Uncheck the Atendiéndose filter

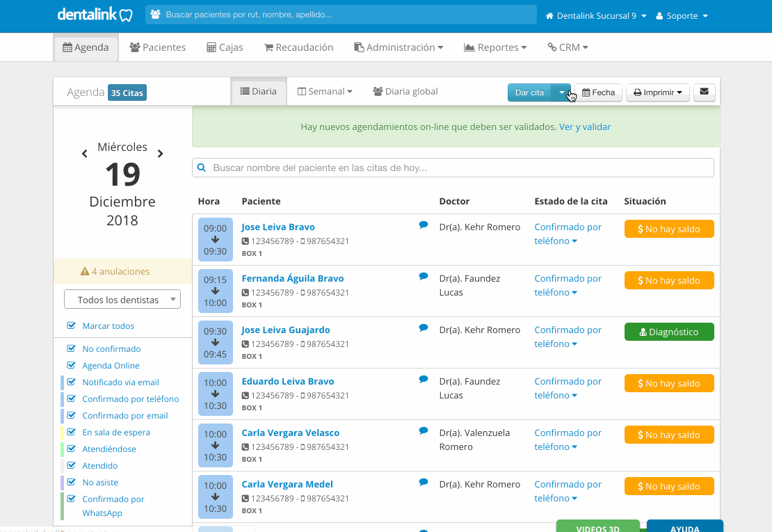[x=72, y=449]
